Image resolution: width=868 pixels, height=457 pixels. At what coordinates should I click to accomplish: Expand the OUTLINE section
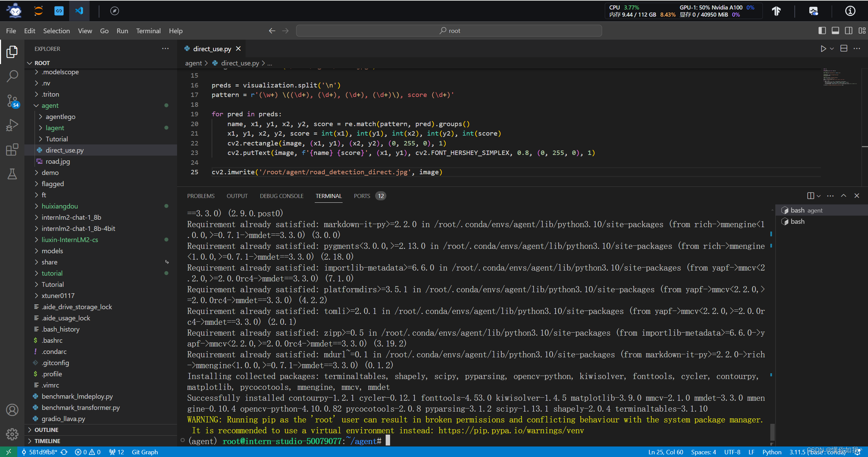pyautogui.click(x=101, y=430)
